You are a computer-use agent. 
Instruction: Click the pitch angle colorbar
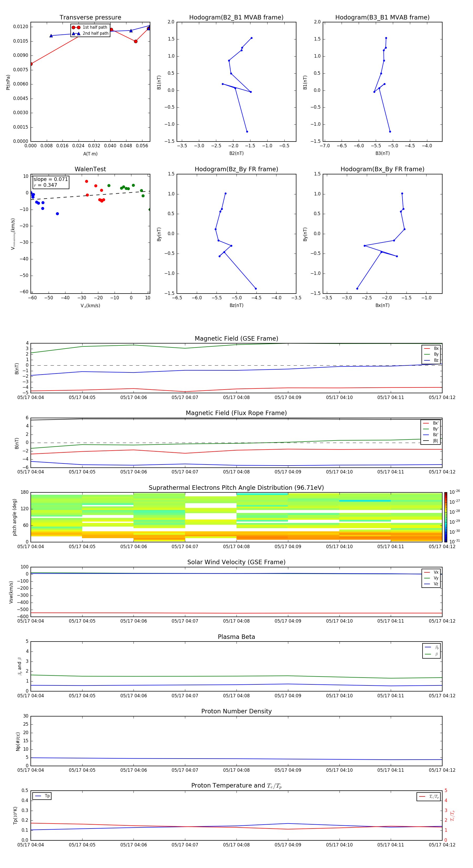[445, 517]
